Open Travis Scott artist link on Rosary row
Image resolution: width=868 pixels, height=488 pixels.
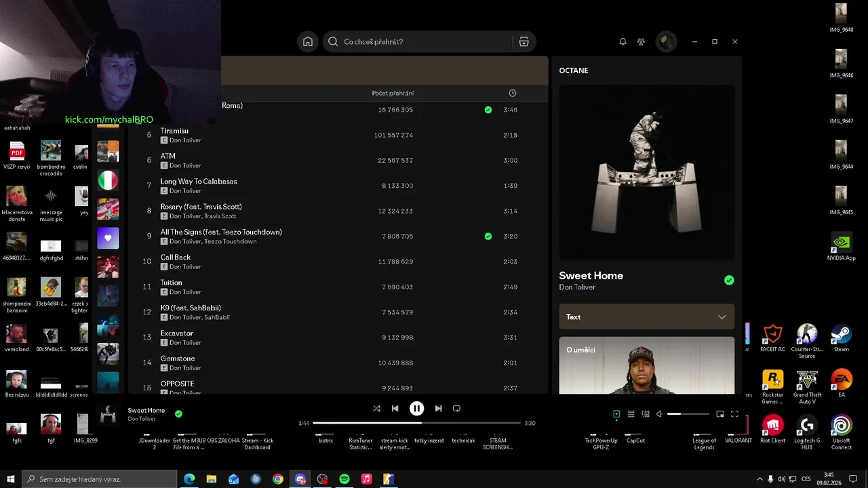click(220, 216)
